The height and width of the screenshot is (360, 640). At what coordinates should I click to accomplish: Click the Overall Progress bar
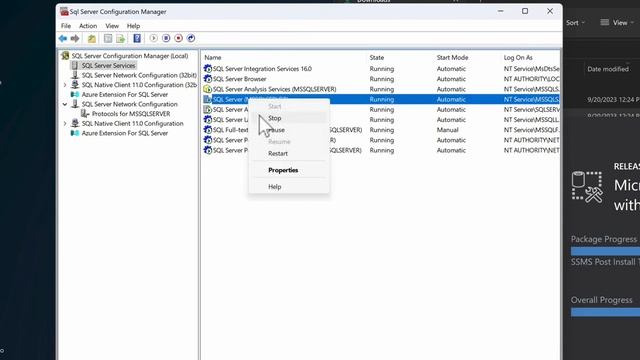point(605,312)
